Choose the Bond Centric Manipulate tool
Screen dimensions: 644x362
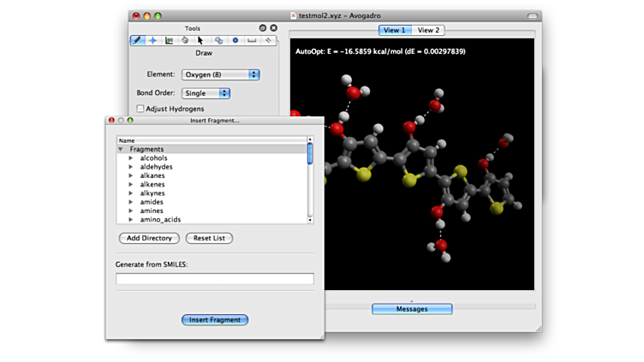click(169, 40)
